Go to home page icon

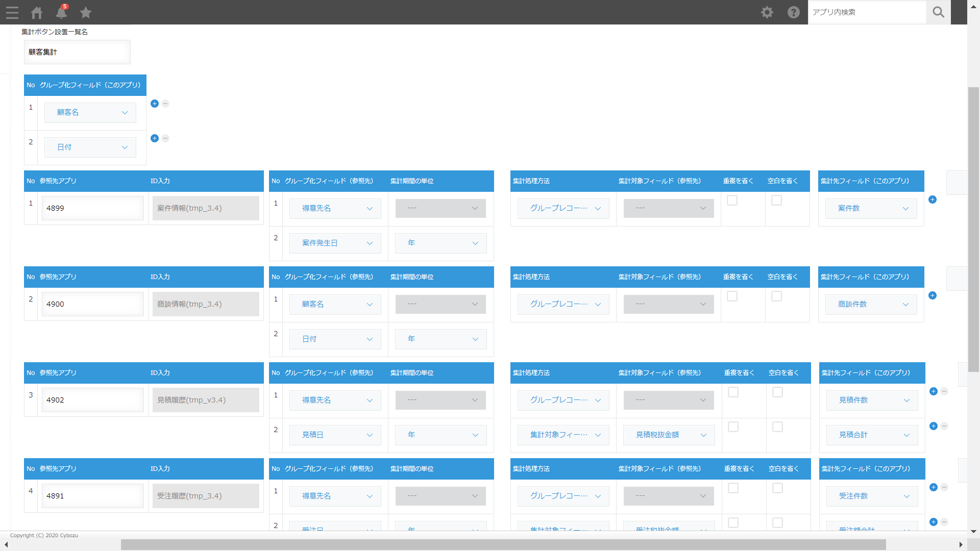click(x=37, y=12)
